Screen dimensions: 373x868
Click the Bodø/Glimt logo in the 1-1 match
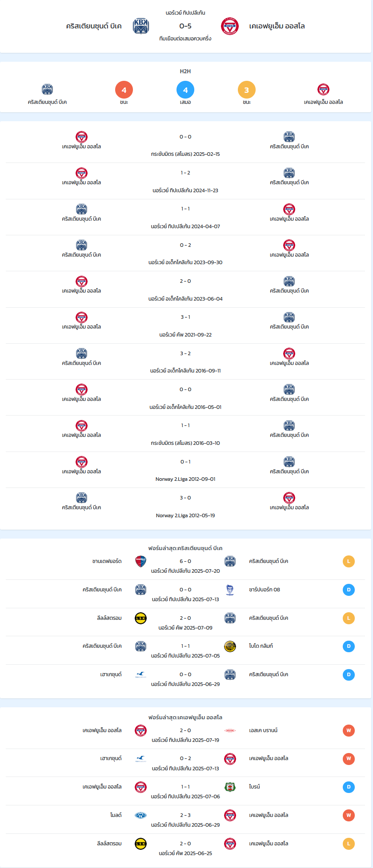[230, 646]
